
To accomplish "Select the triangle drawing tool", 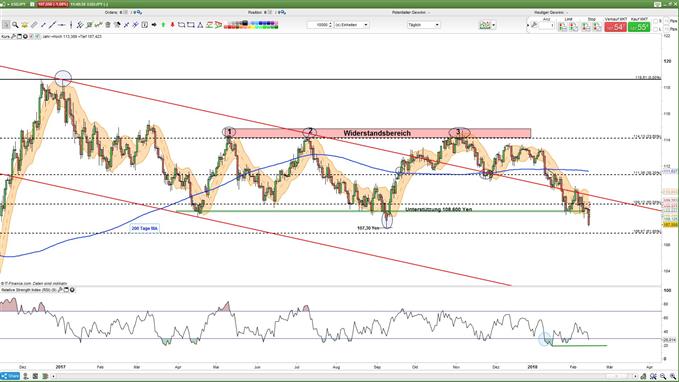I will pyautogui.click(x=200, y=25).
